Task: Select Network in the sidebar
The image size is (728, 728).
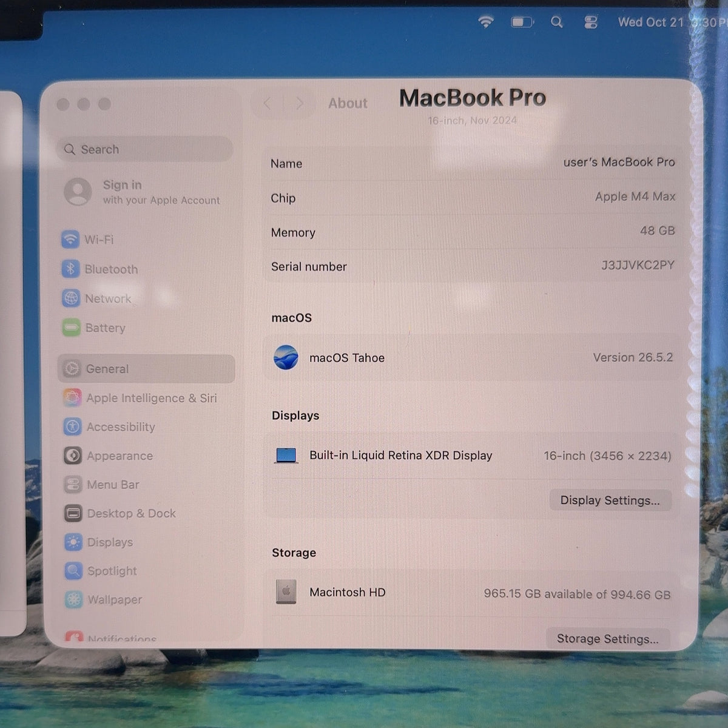Action: [97, 298]
